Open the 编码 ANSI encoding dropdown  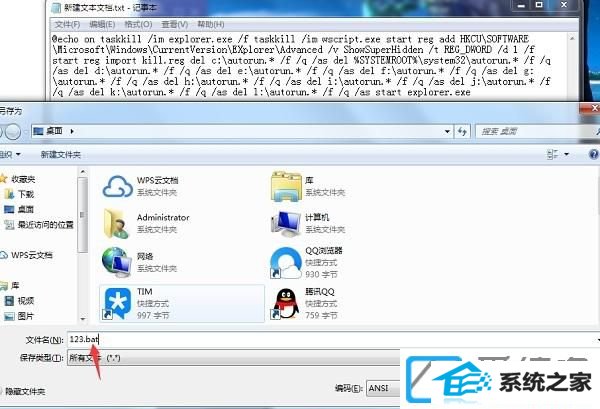coord(383,388)
